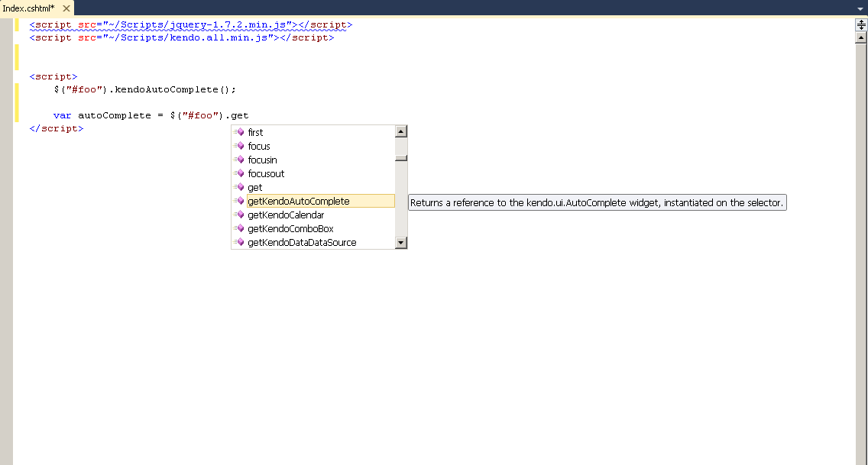Viewport: 868px width, 465px height.
Task: Open the active files dropdown at top right
Action: (x=860, y=8)
